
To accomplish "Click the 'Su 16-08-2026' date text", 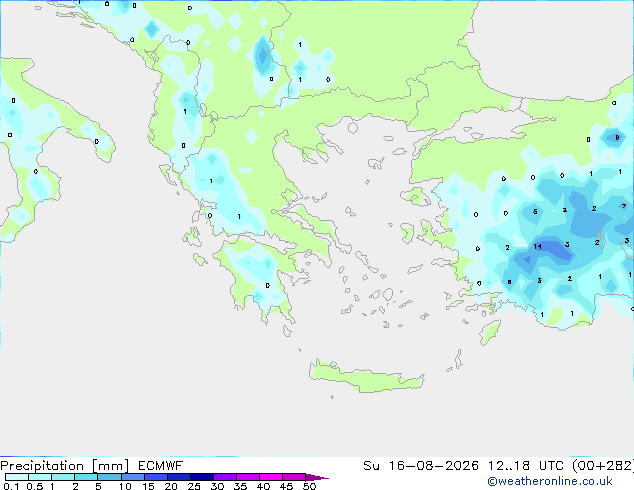I will 421,466.
